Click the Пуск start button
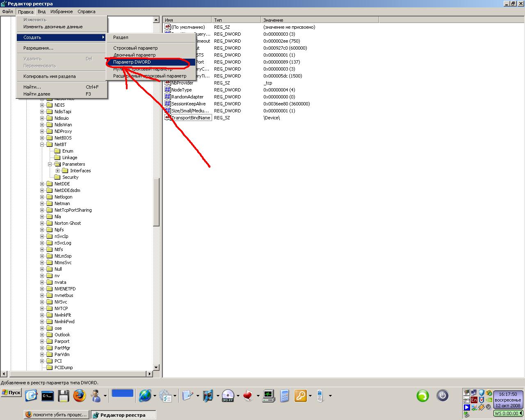The image size is (525, 420). (x=11, y=393)
